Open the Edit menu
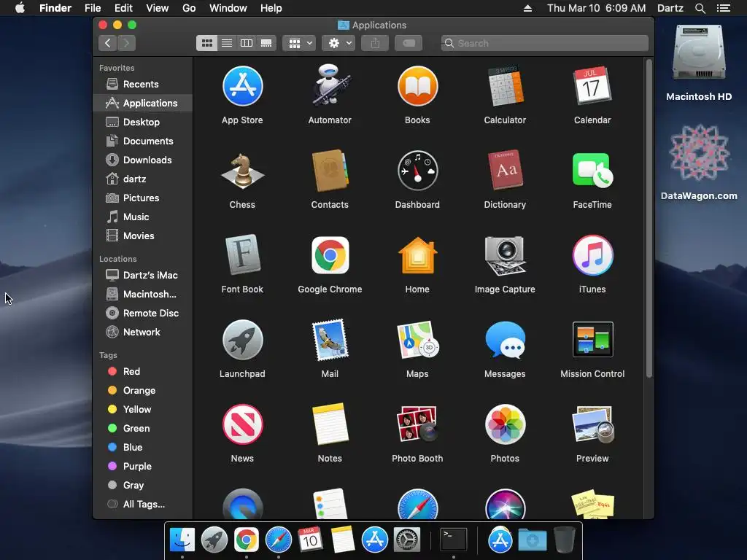 pos(123,8)
